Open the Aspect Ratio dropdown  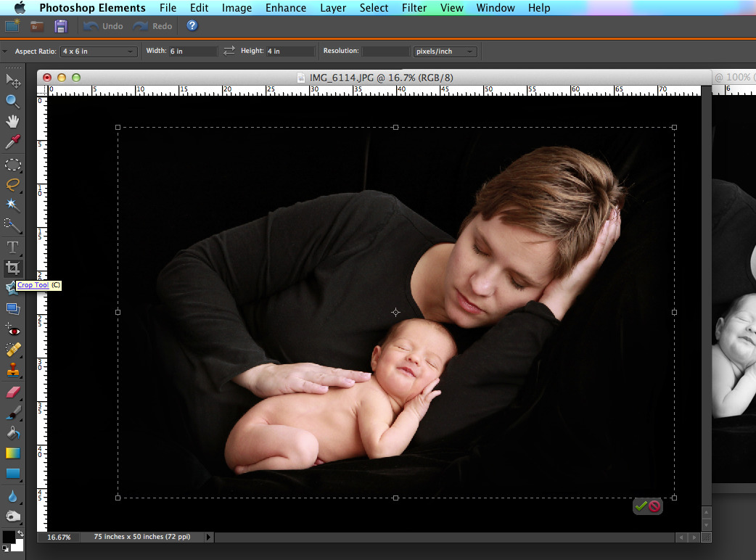(x=99, y=52)
